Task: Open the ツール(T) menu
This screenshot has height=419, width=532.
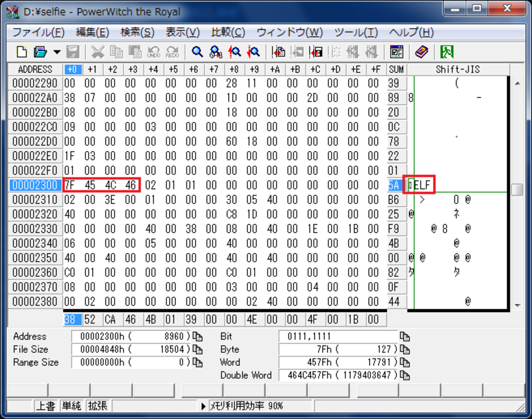Action: [x=356, y=32]
